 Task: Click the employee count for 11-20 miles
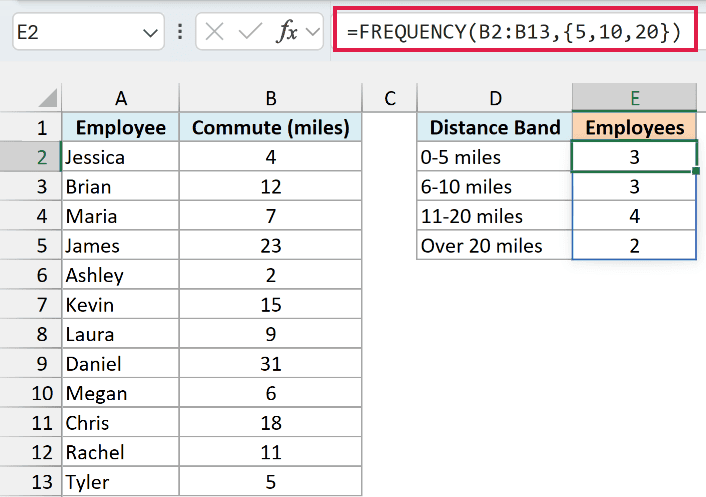point(634,216)
